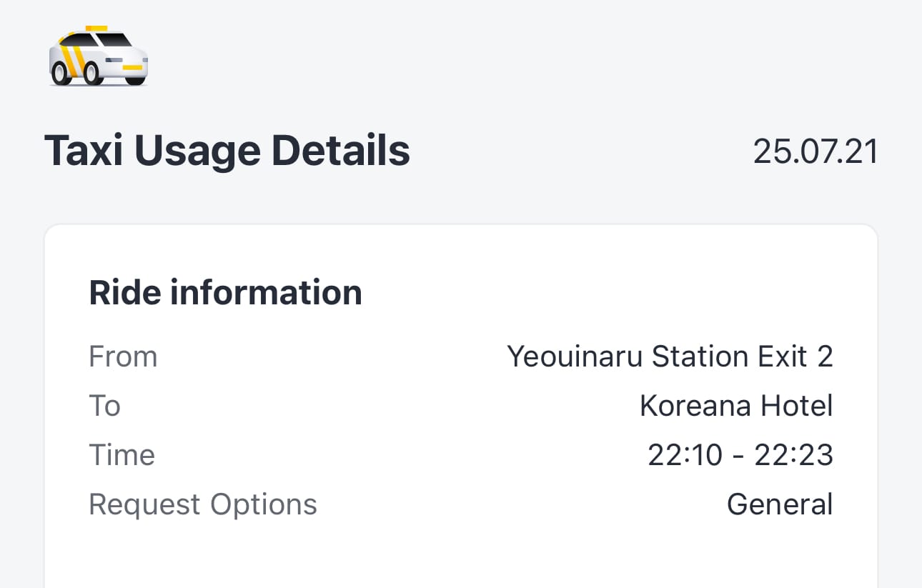Click the To field label

[104, 406]
